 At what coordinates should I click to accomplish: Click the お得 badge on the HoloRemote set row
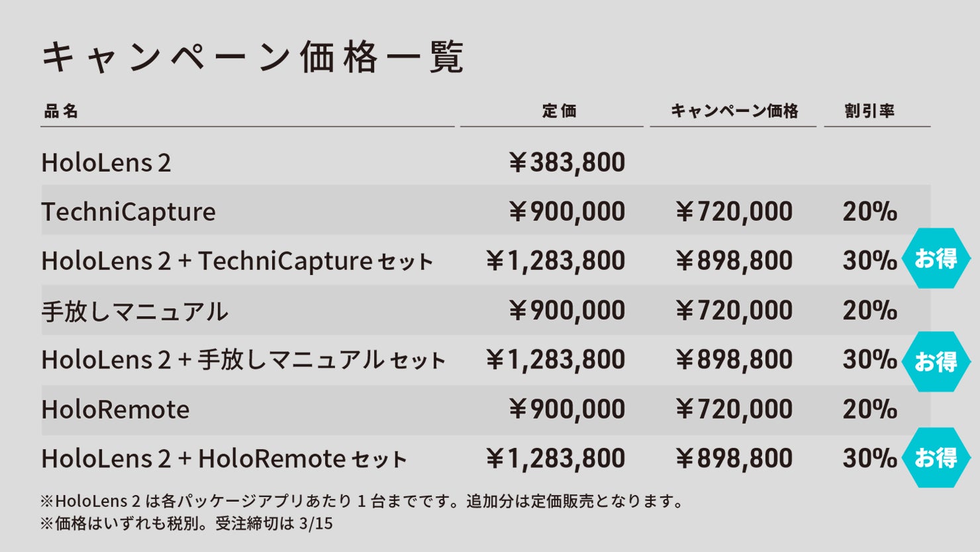click(936, 457)
